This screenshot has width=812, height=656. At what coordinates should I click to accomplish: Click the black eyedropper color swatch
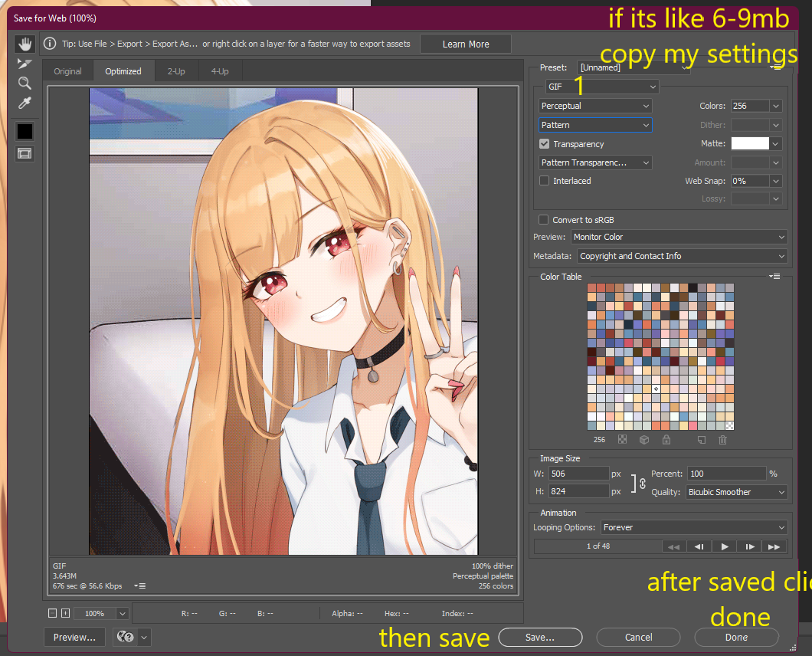point(25,131)
